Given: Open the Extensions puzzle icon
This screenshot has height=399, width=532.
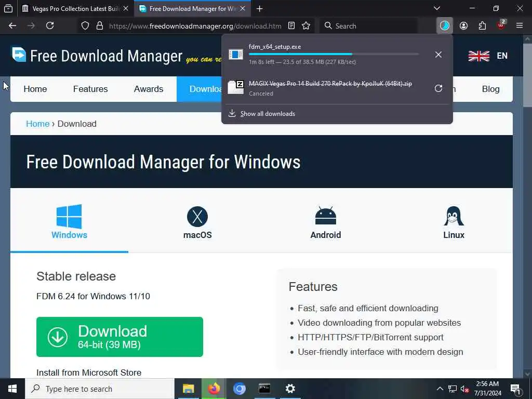Looking at the screenshot, I should click(x=482, y=26).
